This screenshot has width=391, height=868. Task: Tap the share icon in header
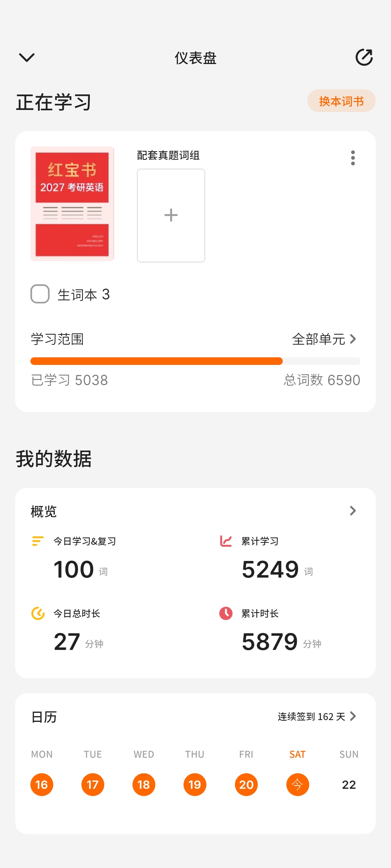click(x=364, y=57)
